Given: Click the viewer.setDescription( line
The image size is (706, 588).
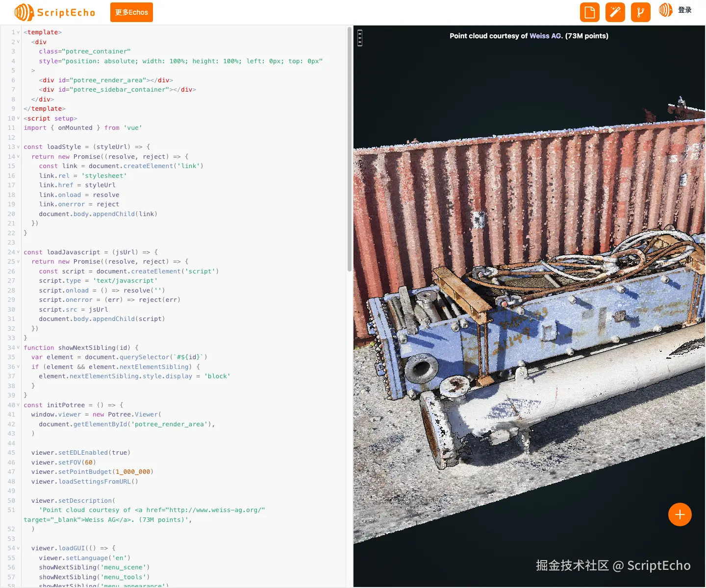Looking at the screenshot, I should 73,501.
